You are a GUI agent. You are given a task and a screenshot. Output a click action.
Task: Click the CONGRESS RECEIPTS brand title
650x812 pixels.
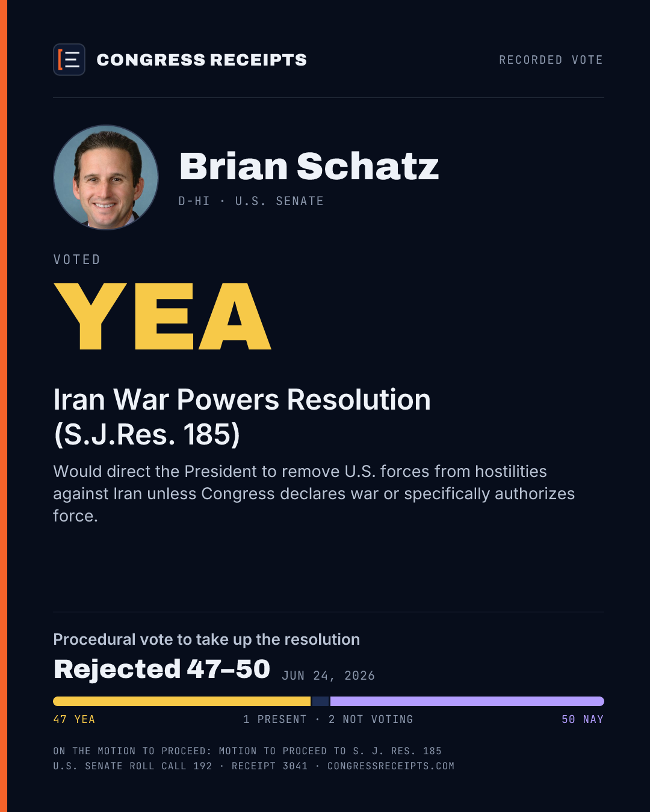click(x=202, y=60)
